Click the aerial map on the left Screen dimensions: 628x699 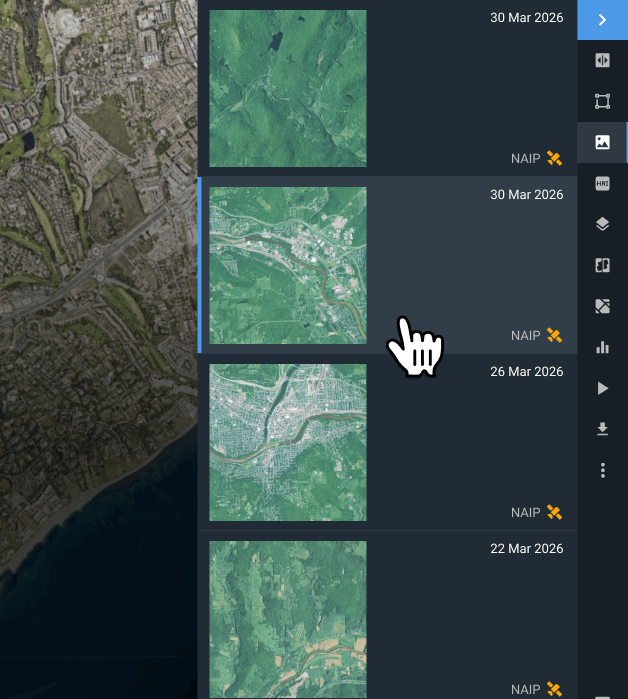point(98,350)
